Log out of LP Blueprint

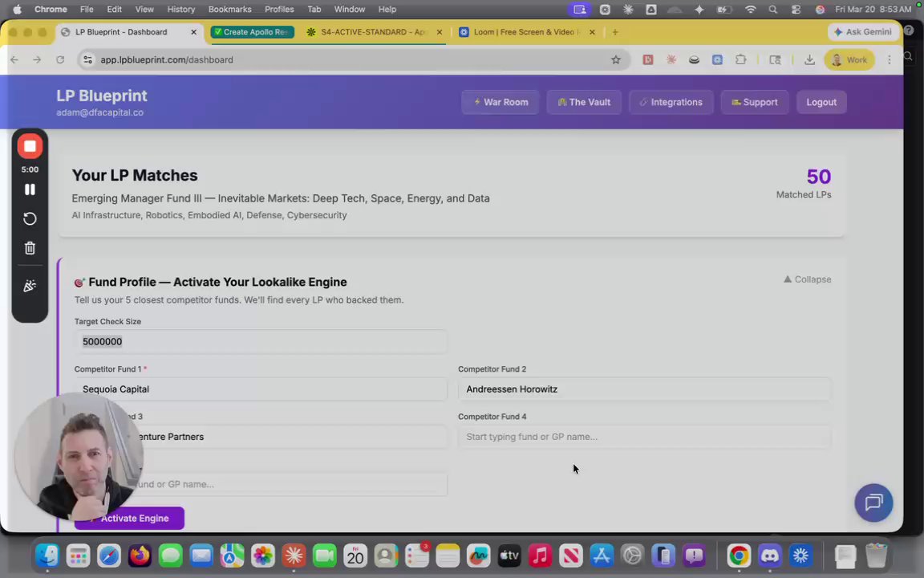pyautogui.click(x=821, y=102)
